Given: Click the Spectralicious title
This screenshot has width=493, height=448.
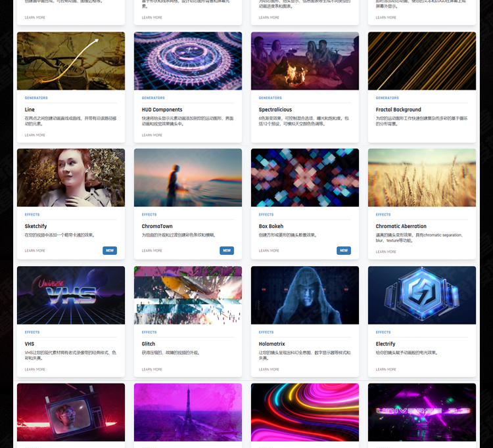Looking at the screenshot, I should click(x=275, y=110).
